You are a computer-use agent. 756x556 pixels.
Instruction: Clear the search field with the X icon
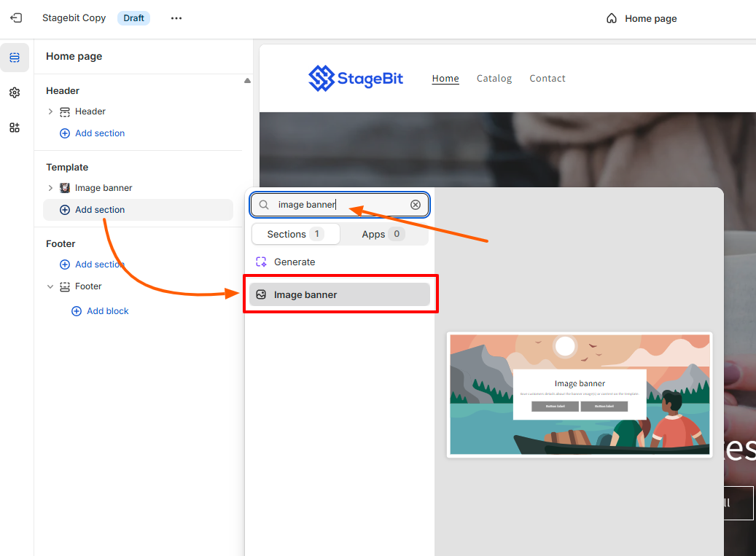pyautogui.click(x=415, y=205)
